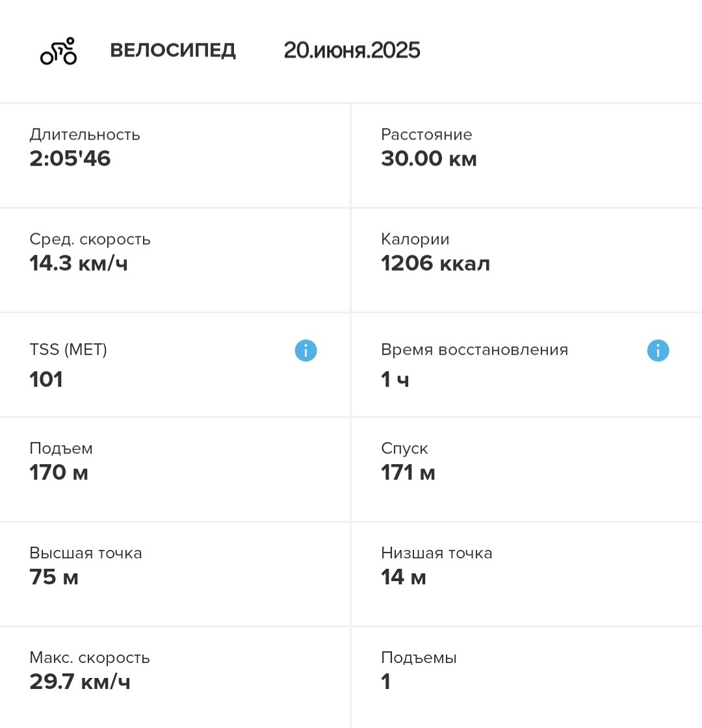Tap the Макс. скорость 29.7 км/ч cell

click(175, 678)
